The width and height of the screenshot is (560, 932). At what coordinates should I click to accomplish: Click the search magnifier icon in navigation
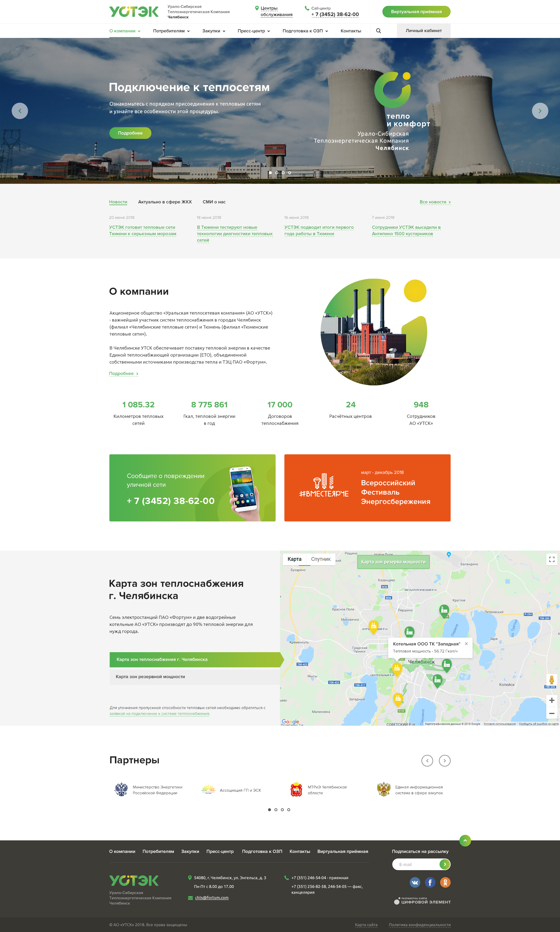click(379, 31)
